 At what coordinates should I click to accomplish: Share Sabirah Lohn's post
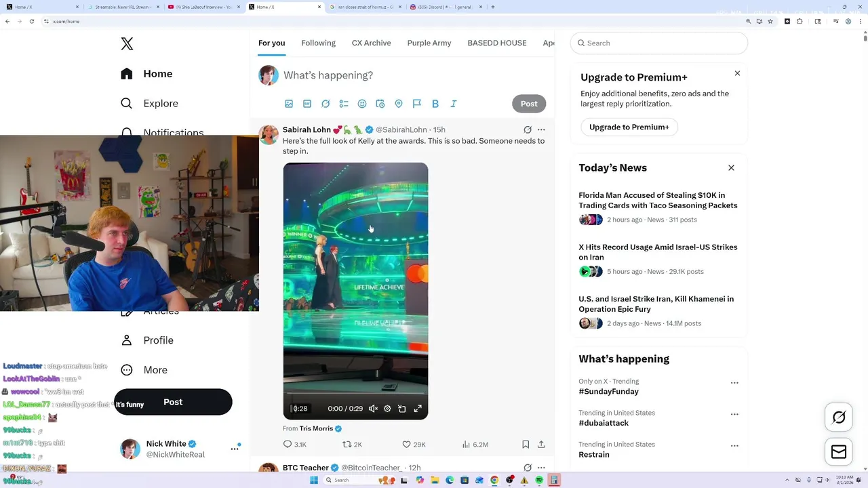tap(541, 445)
